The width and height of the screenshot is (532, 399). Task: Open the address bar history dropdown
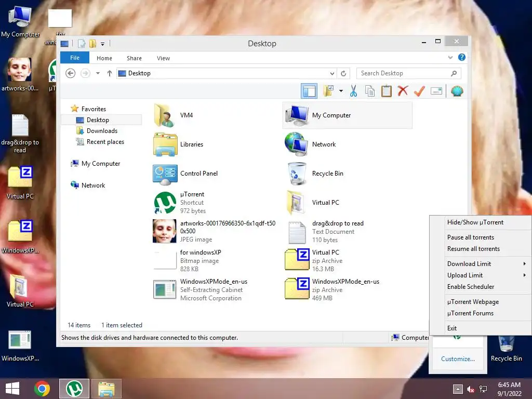(x=332, y=73)
